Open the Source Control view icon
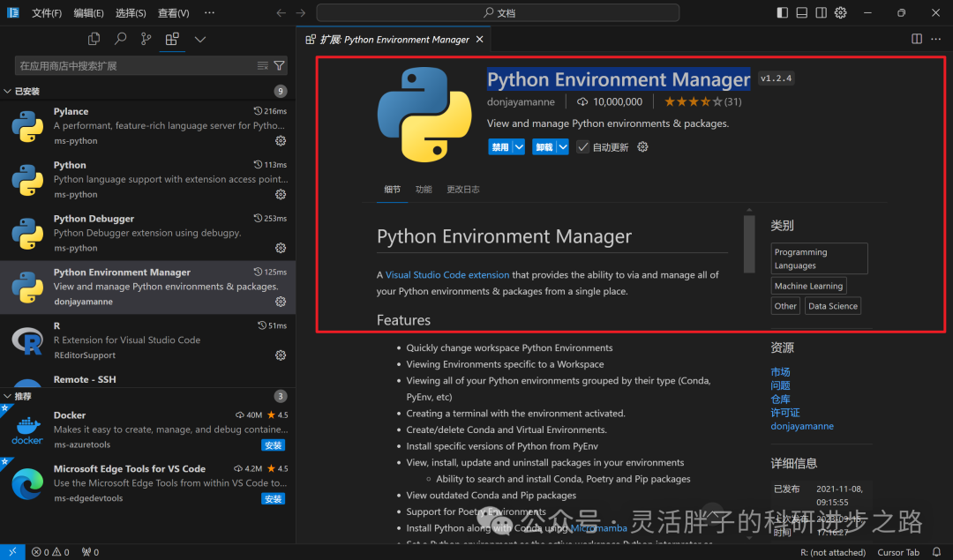953x560 pixels. tap(146, 39)
